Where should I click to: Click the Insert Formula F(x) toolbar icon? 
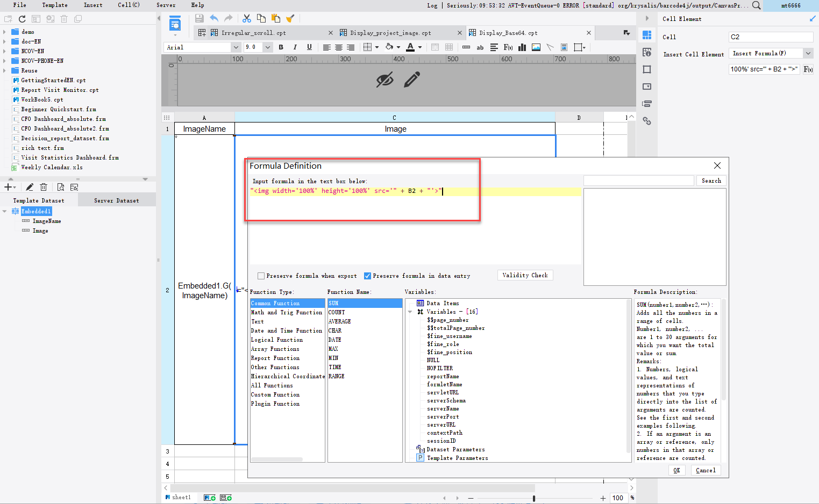click(x=508, y=47)
